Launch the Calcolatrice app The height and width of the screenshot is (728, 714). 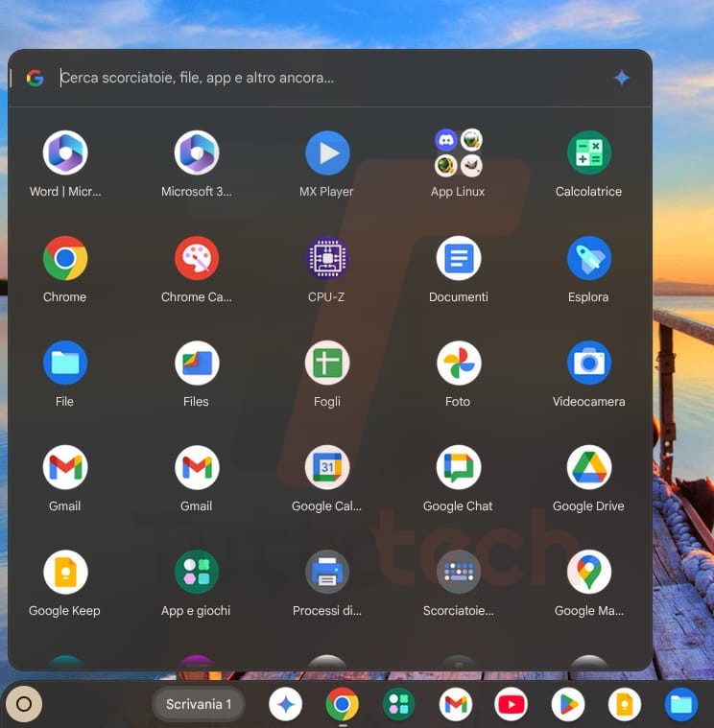tap(588, 153)
